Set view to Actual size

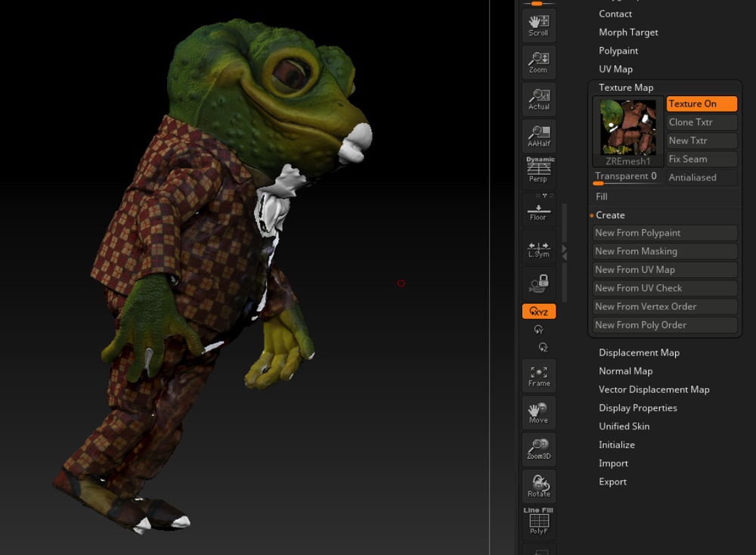[538, 99]
